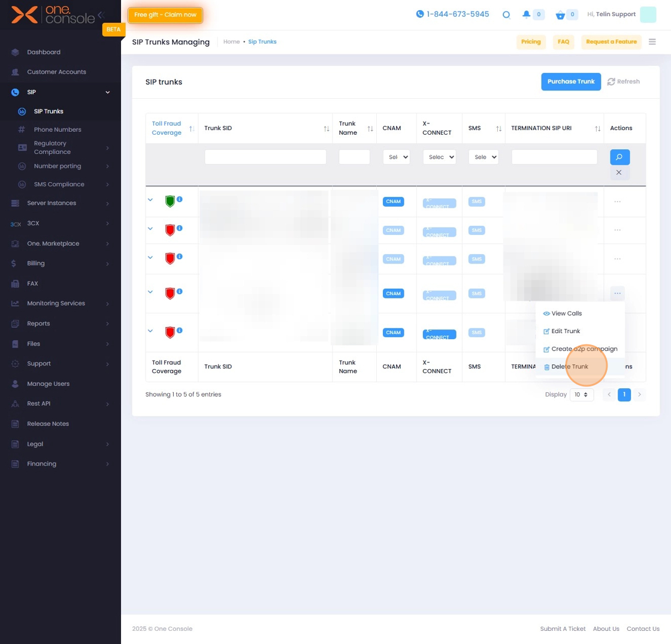Open Phone Numbers in the sidebar
Screen dimensions: 671x644
pos(58,129)
